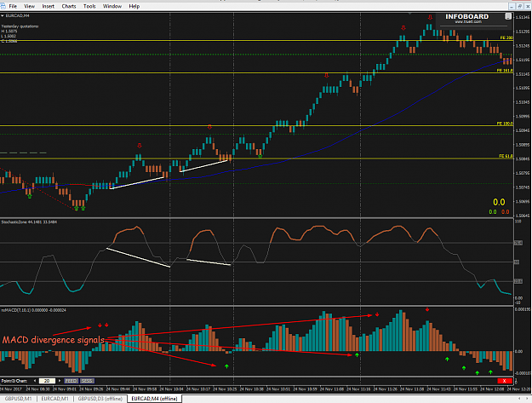This screenshot has width=532, height=403.
Task: Click the Point Chart label in bottom bar
Action: point(14,381)
